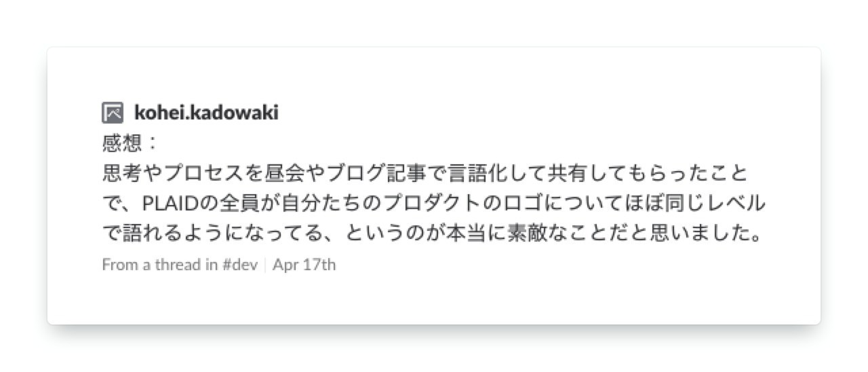Click 思考 at the message start
Image resolution: width=868 pixels, height=372 pixels.
[x=123, y=174]
